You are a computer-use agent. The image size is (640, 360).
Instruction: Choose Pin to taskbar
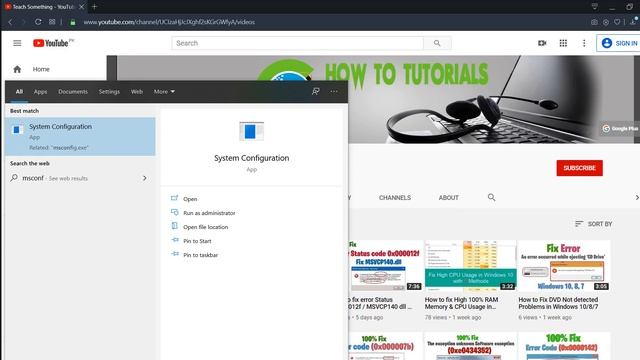coord(200,255)
